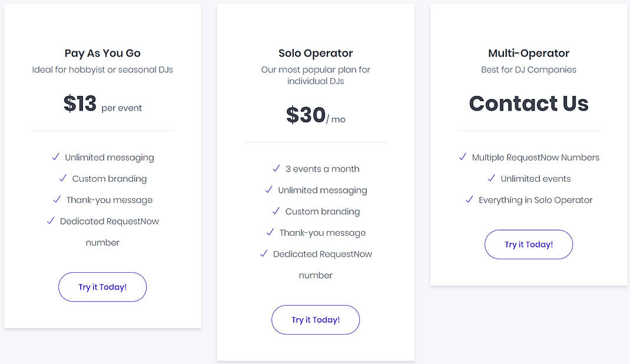
Task: Click Try it Today under Multi-Operator
Action: pyautogui.click(x=528, y=244)
